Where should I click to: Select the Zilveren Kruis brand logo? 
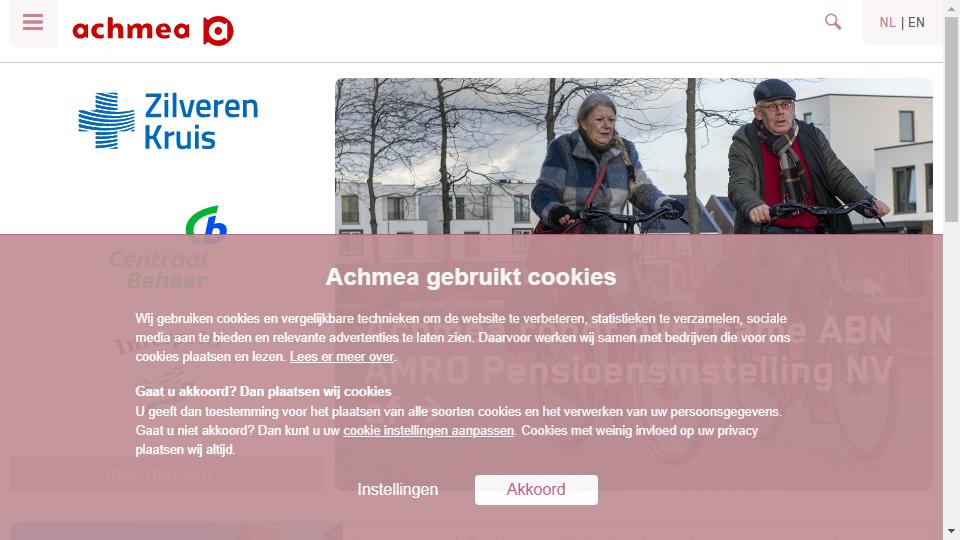[168, 121]
